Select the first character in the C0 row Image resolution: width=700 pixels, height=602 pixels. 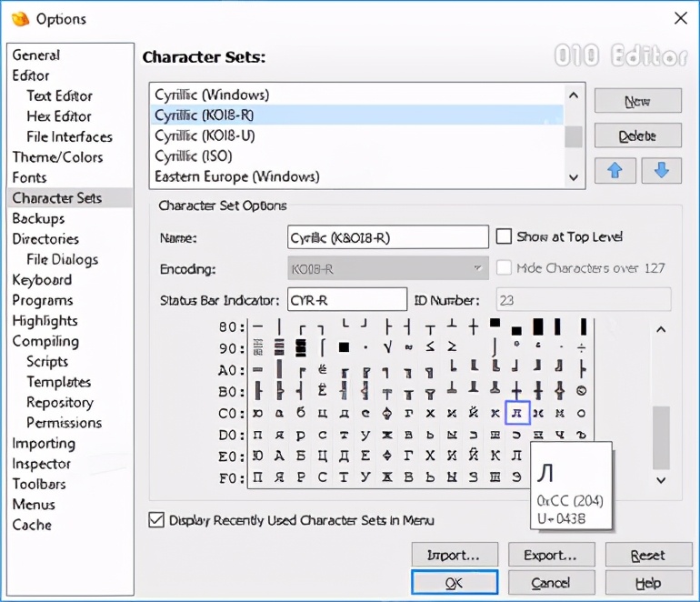tap(257, 413)
